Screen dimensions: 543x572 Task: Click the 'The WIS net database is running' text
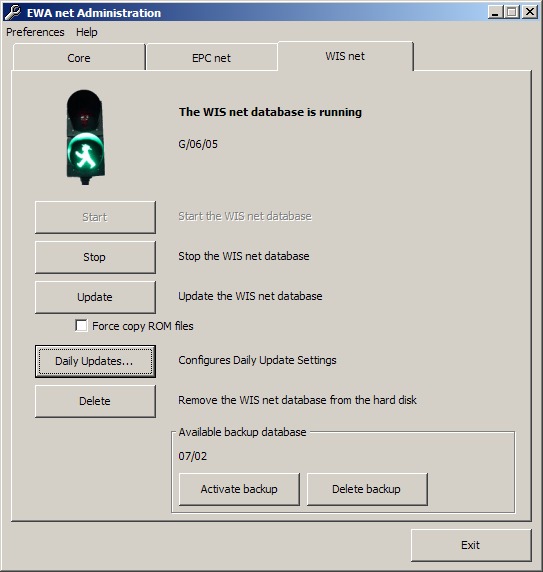coord(270,112)
